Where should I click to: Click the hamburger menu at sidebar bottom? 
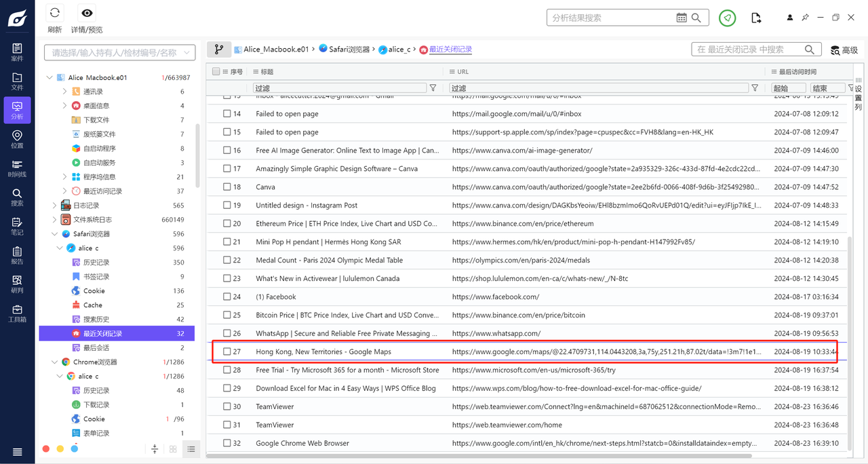(17, 452)
